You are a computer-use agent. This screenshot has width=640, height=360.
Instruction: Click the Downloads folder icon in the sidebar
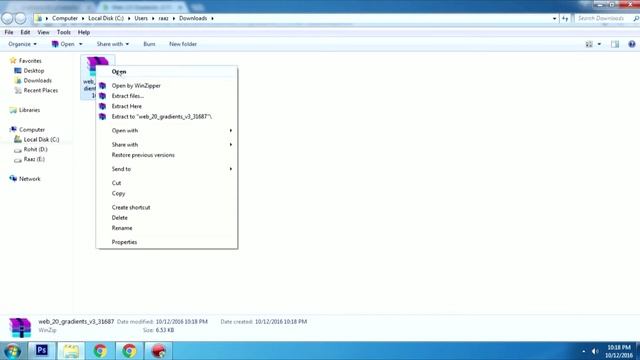tap(18, 80)
